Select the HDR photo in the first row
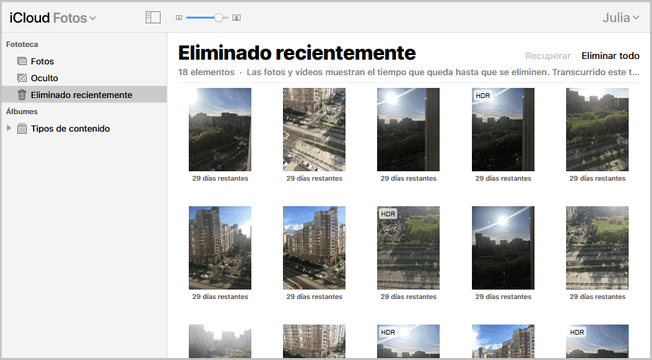 click(503, 129)
